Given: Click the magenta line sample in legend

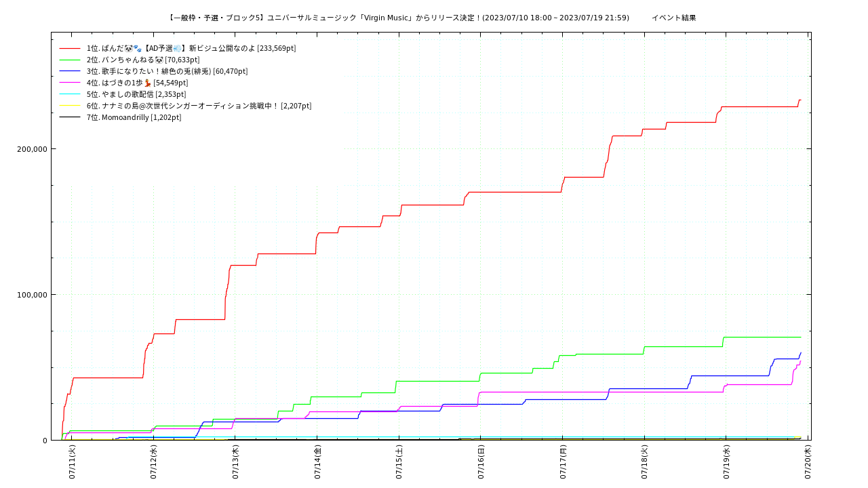Looking at the screenshot, I should 70,83.
